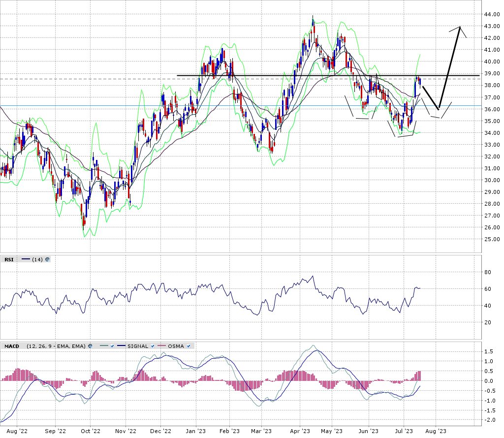Image resolution: width=504 pixels, height=438 pixels.
Task: Click the arrowhead of the projected upward arrow
Action: (460, 28)
